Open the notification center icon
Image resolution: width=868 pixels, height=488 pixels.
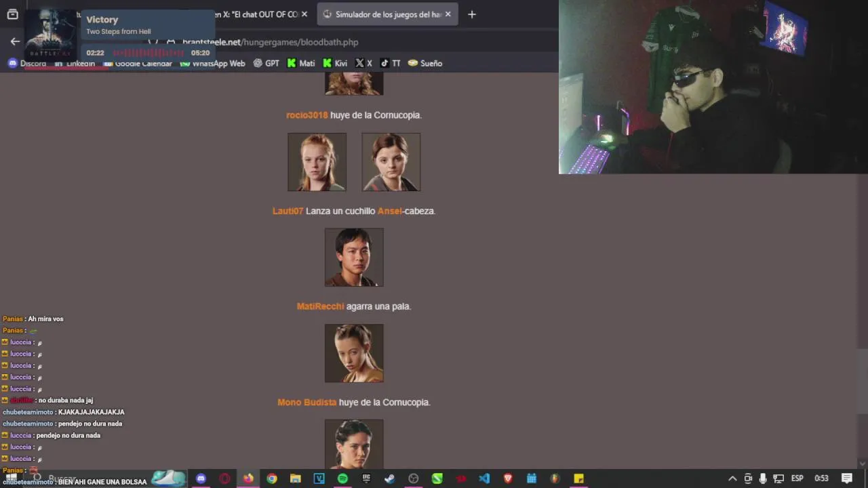847,479
